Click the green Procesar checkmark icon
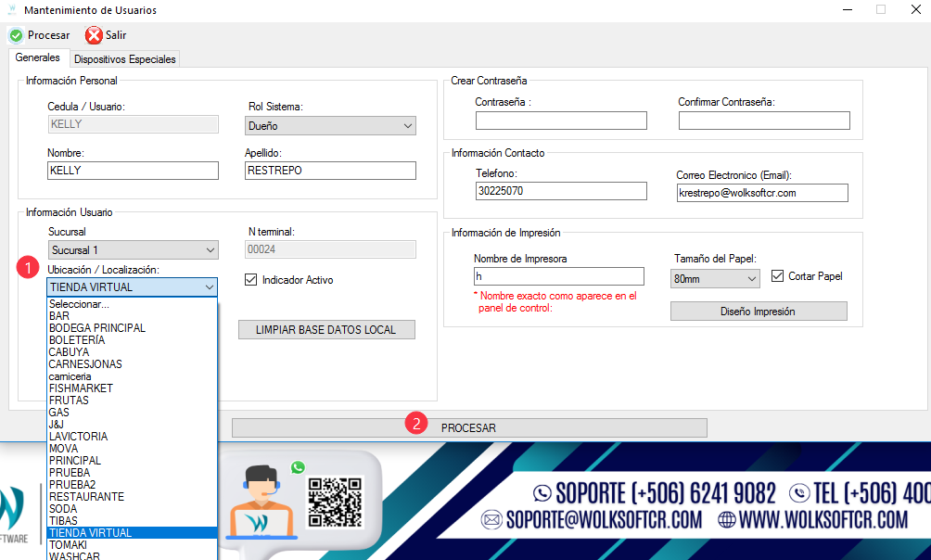Viewport: 931px width, 560px height. point(16,35)
